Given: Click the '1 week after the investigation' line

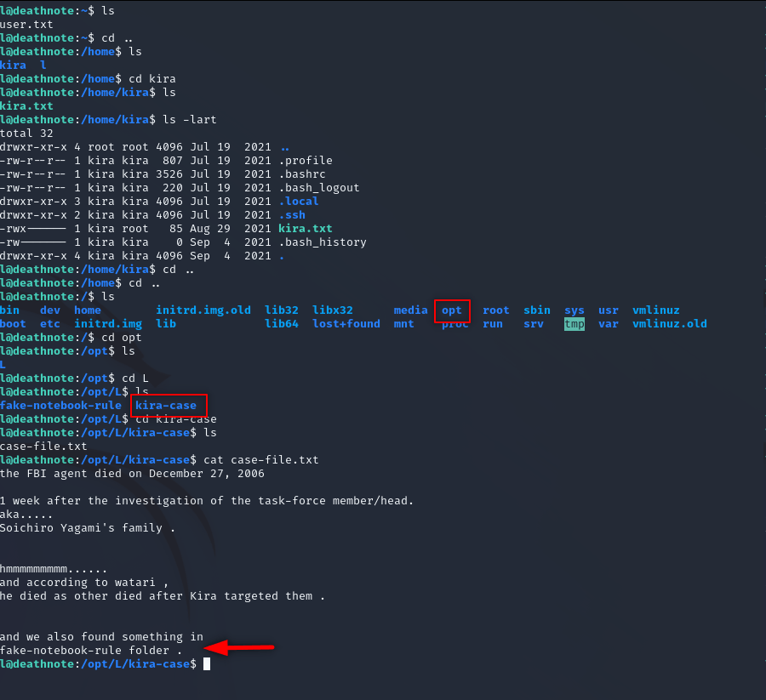Looking at the screenshot, I should point(207,501).
